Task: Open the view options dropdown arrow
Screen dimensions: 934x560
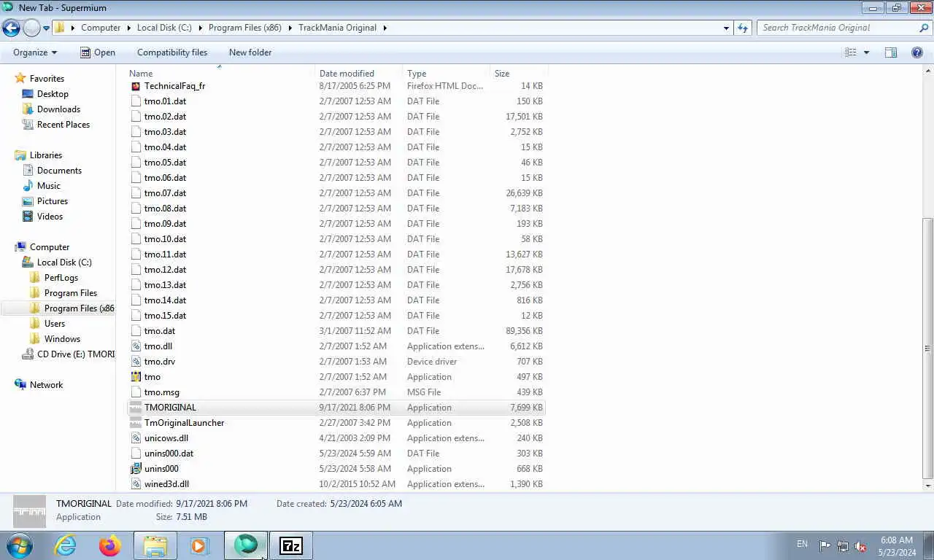Action: coord(866,52)
